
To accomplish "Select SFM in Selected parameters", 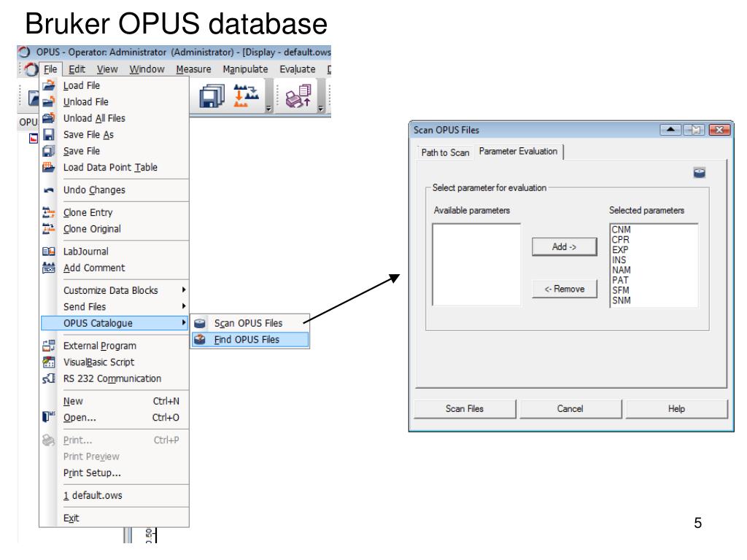I will 621,290.
